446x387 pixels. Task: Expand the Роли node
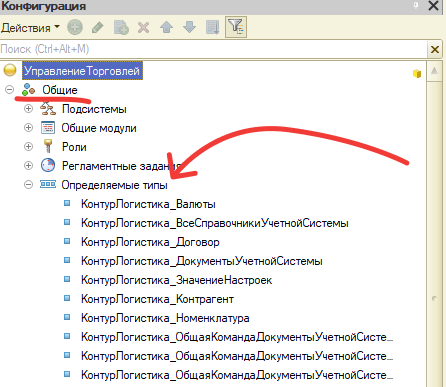[29, 147]
